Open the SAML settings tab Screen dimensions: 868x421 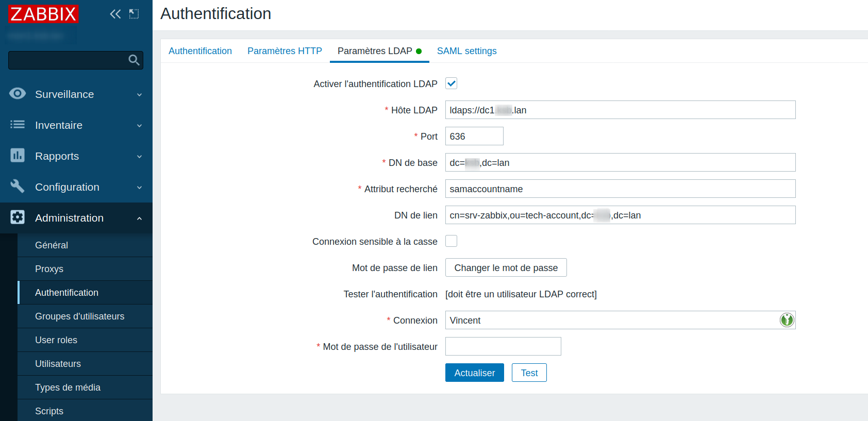[466, 51]
